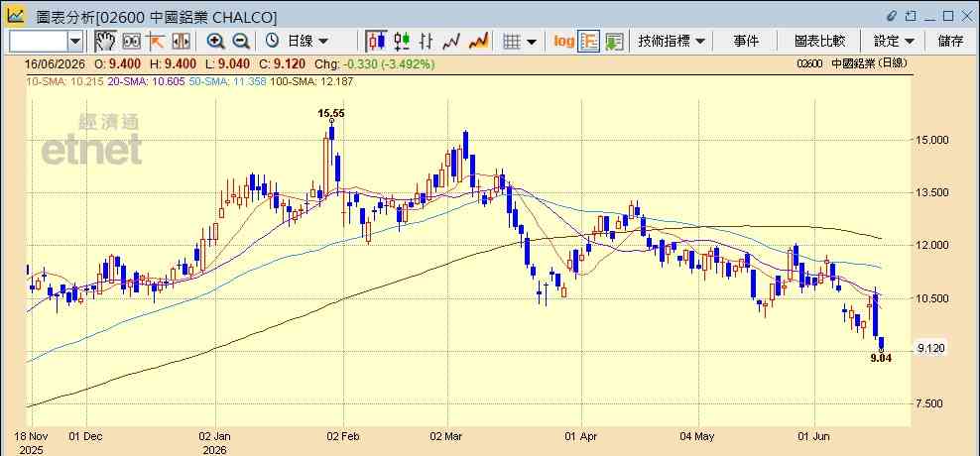Click the 20-SMA: 10.605 legend label
This screenshot has width=980, height=456.
tap(148, 81)
